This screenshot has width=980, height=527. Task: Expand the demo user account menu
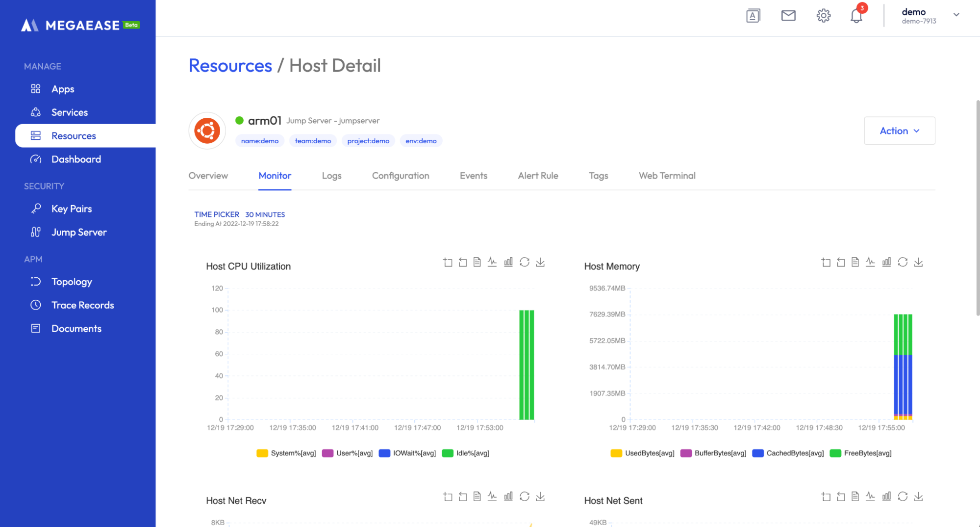(956, 15)
